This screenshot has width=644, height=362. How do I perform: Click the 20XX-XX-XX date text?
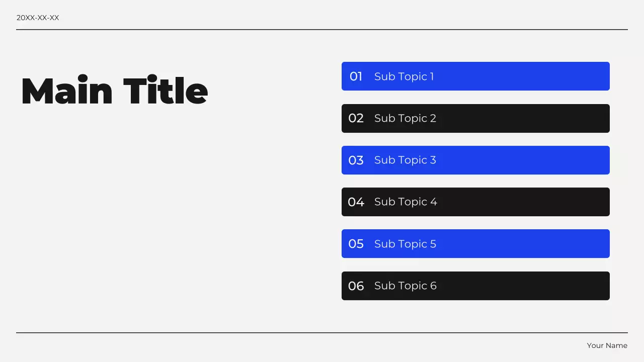tap(38, 18)
